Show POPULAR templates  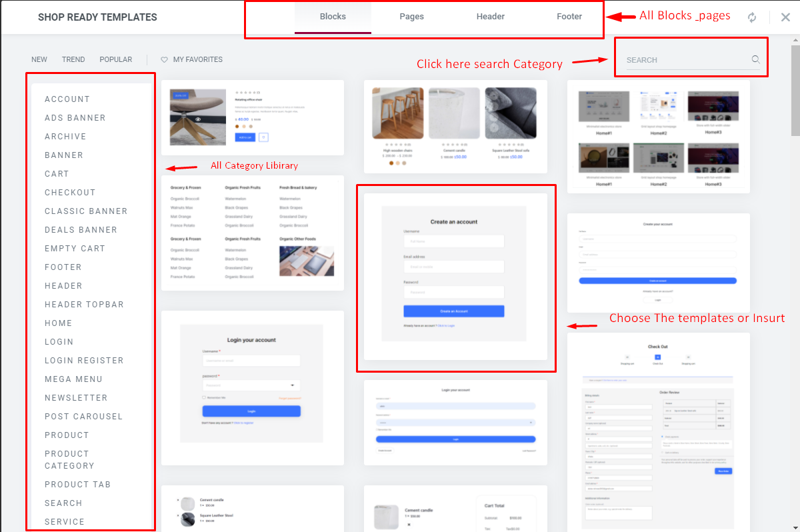pos(116,59)
